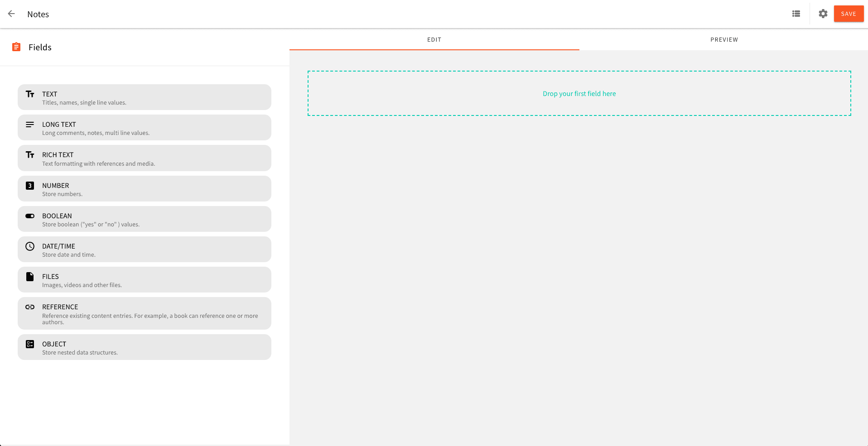Select the TEXT field type icon
The width and height of the screenshot is (868, 446).
(x=30, y=94)
